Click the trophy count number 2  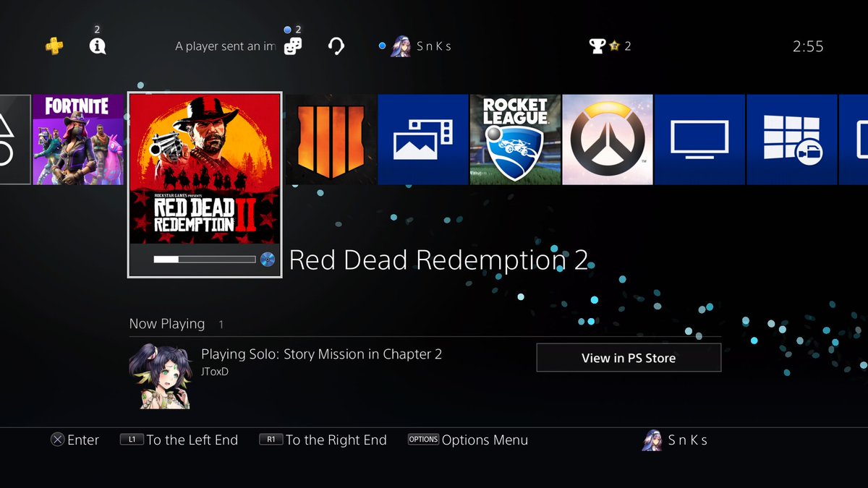pyautogui.click(x=628, y=46)
